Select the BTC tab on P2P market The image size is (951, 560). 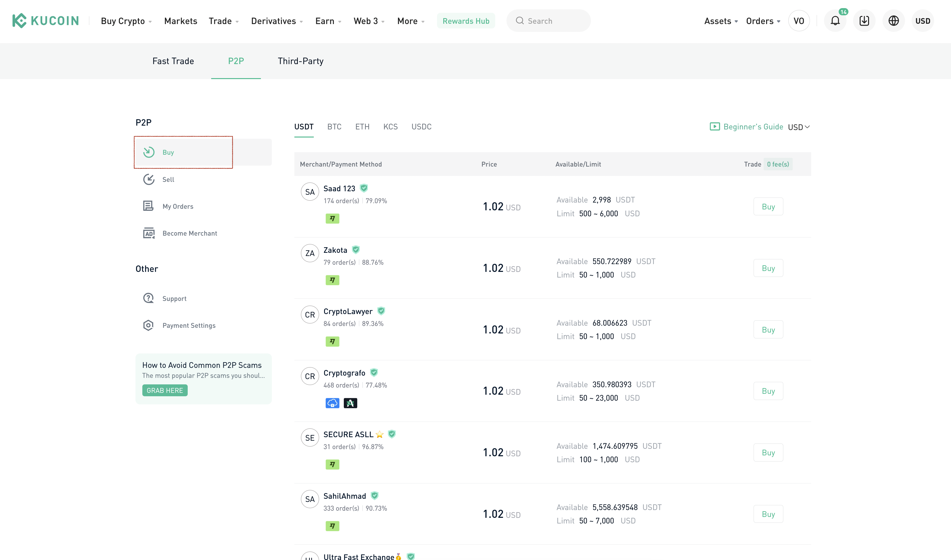[334, 127]
